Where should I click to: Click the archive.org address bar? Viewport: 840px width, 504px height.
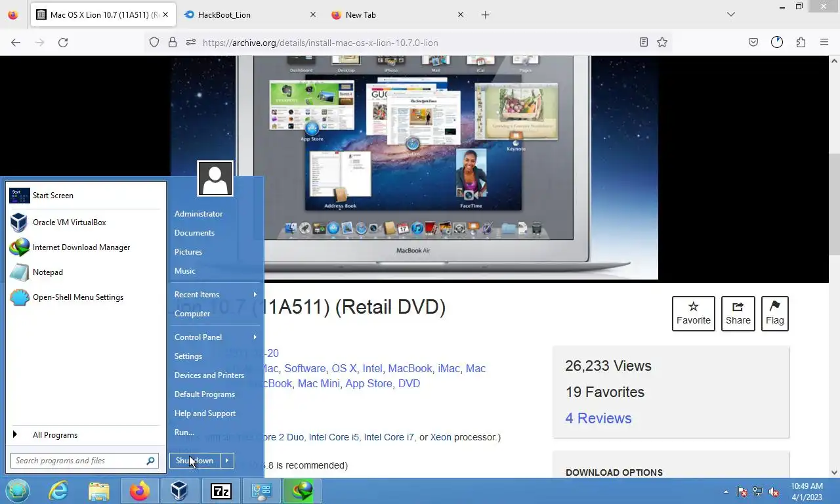click(x=407, y=43)
